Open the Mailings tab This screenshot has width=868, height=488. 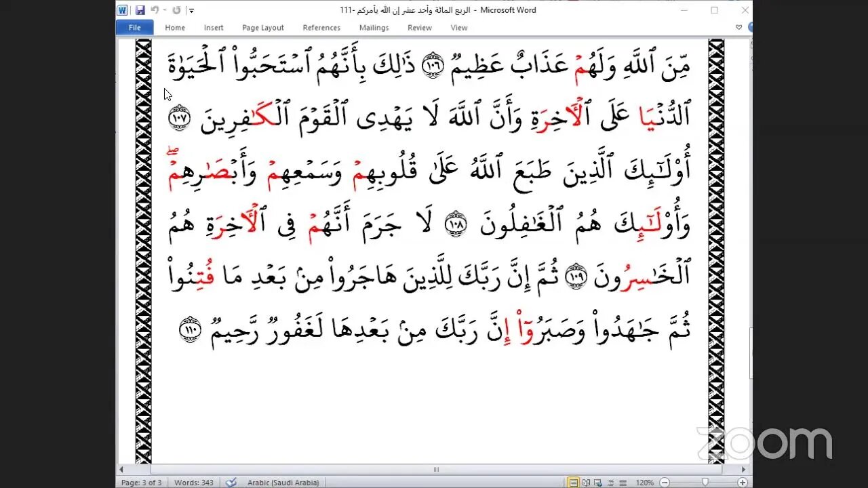pyautogui.click(x=374, y=28)
